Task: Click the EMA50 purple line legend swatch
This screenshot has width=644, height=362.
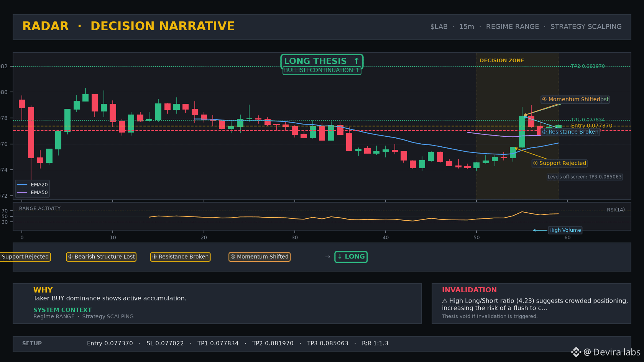Action: (22, 193)
